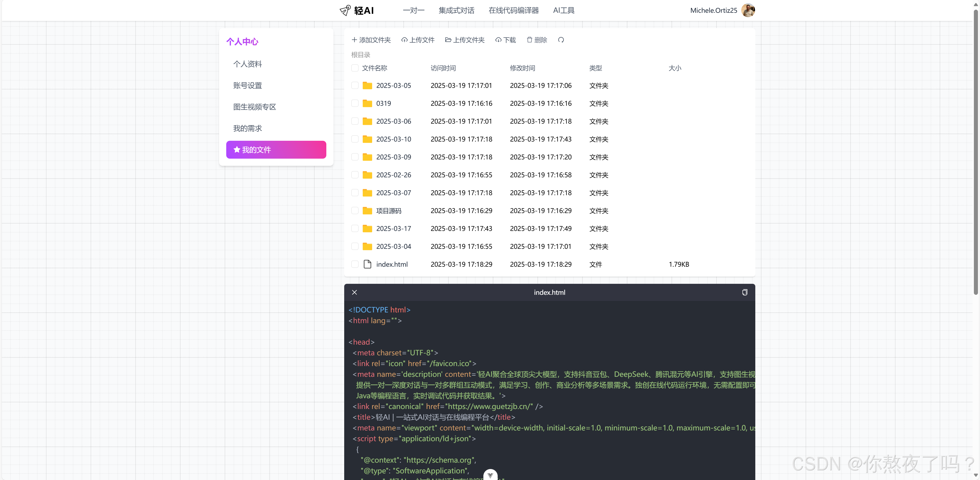Click the 轻AI paper plane logo
The image size is (980, 480).
(x=345, y=10)
